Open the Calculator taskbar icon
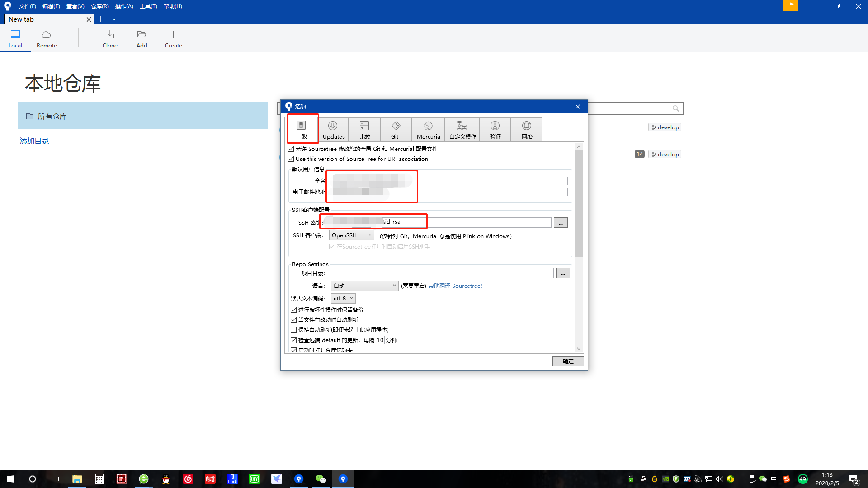 99,479
